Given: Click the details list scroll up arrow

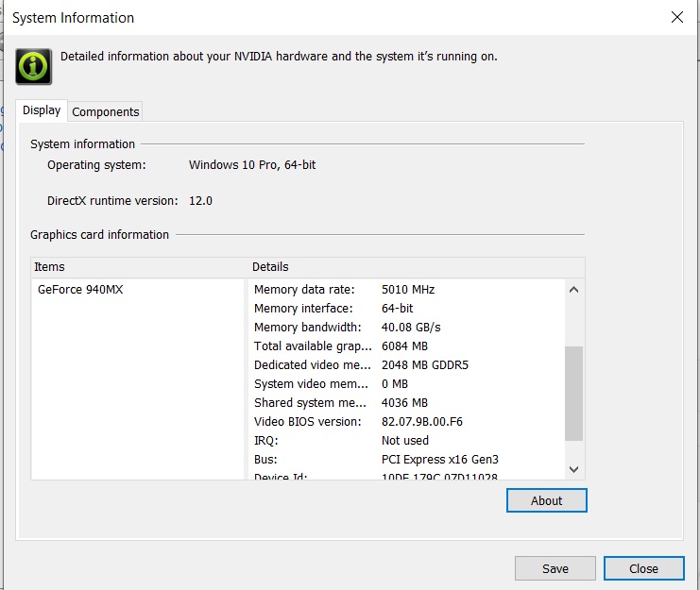Looking at the screenshot, I should coord(574,290).
